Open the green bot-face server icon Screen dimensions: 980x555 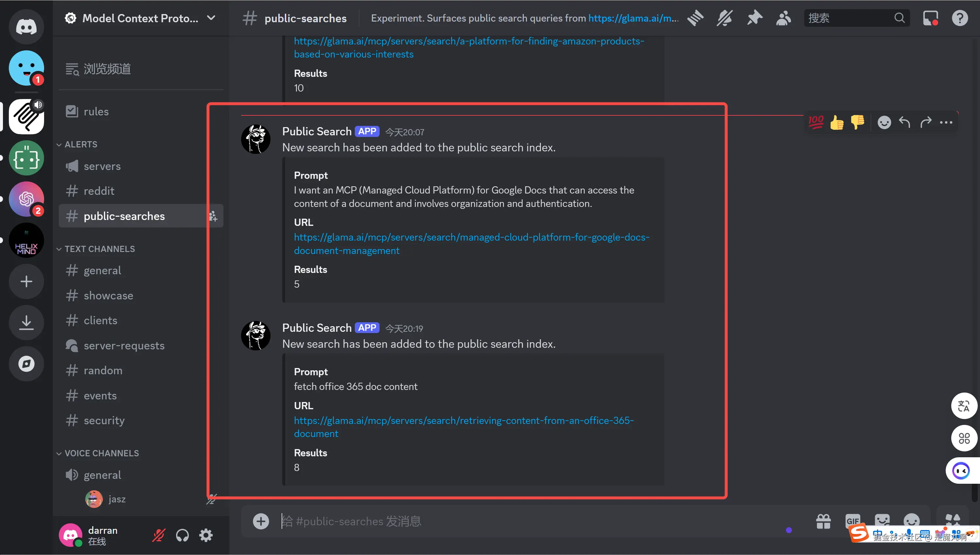point(26,158)
